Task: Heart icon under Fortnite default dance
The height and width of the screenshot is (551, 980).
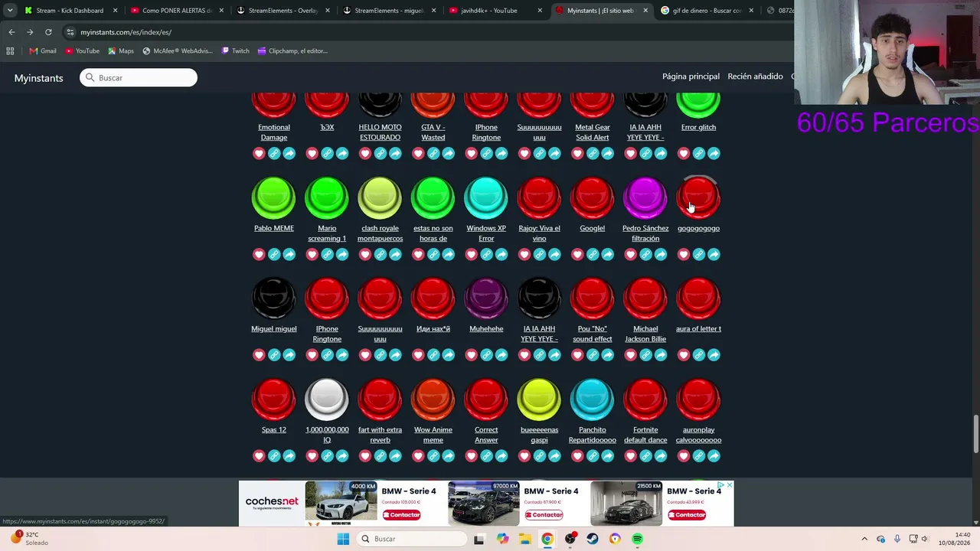Action: click(630, 456)
